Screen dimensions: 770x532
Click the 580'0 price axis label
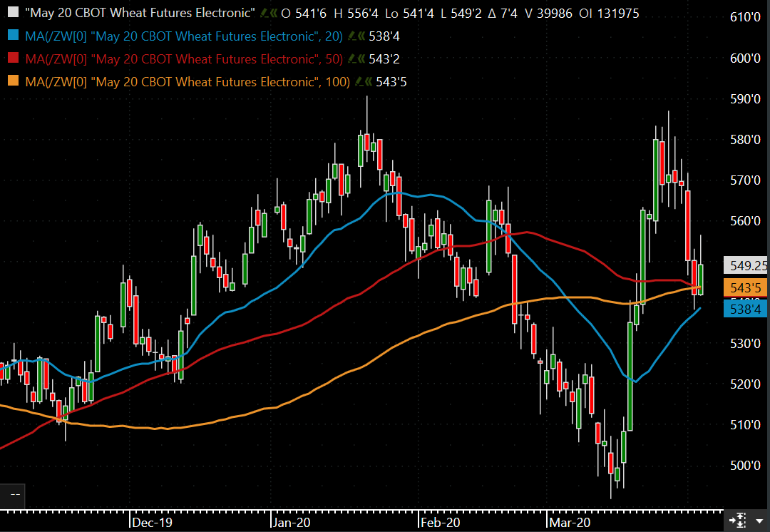tap(746, 140)
